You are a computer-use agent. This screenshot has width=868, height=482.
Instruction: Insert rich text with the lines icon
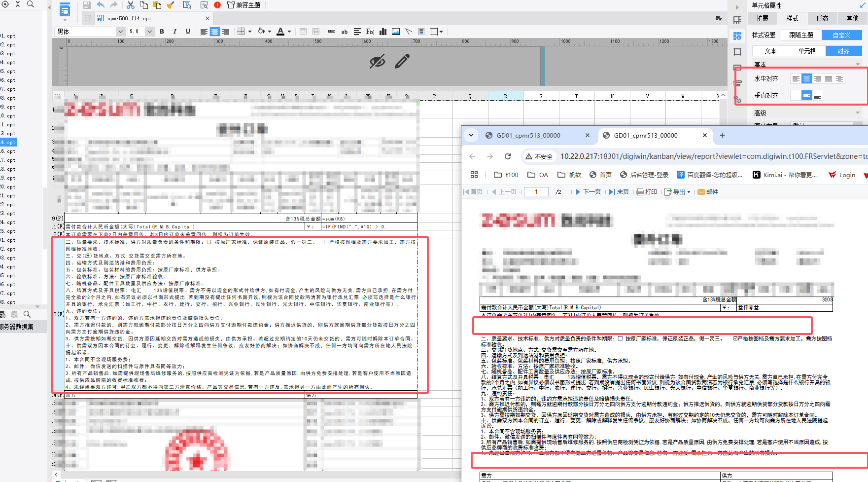(357, 32)
